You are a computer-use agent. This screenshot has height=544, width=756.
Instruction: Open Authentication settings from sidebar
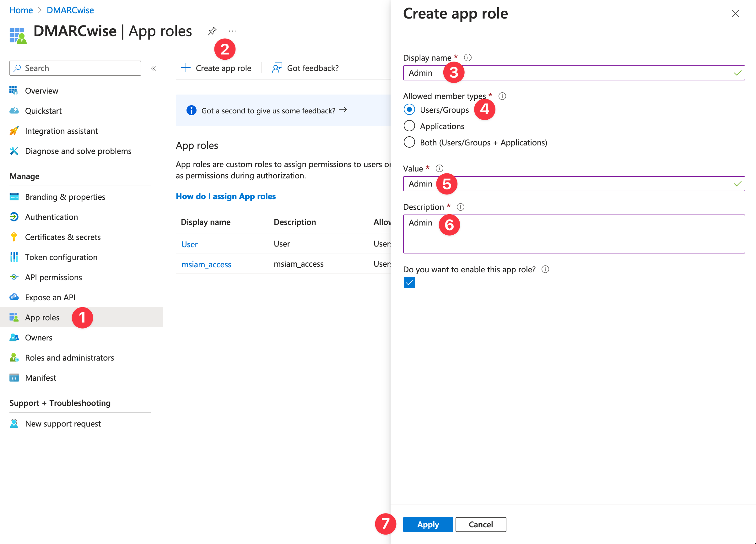[x=51, y=217]
